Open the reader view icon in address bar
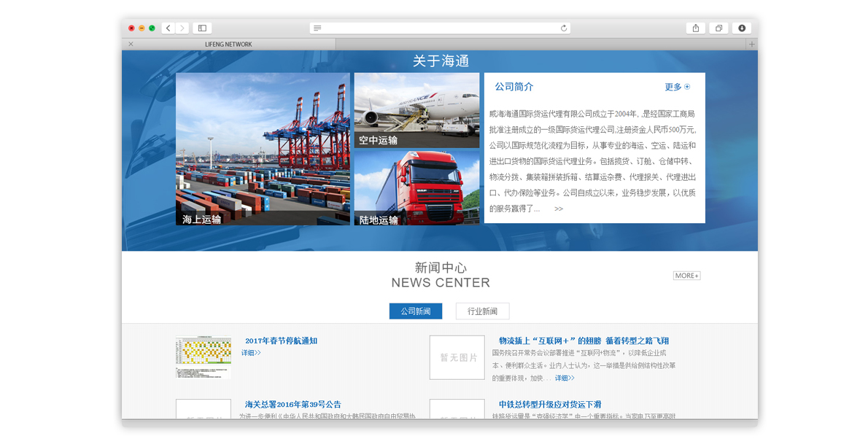868x447 pixels. coord(317,28)
